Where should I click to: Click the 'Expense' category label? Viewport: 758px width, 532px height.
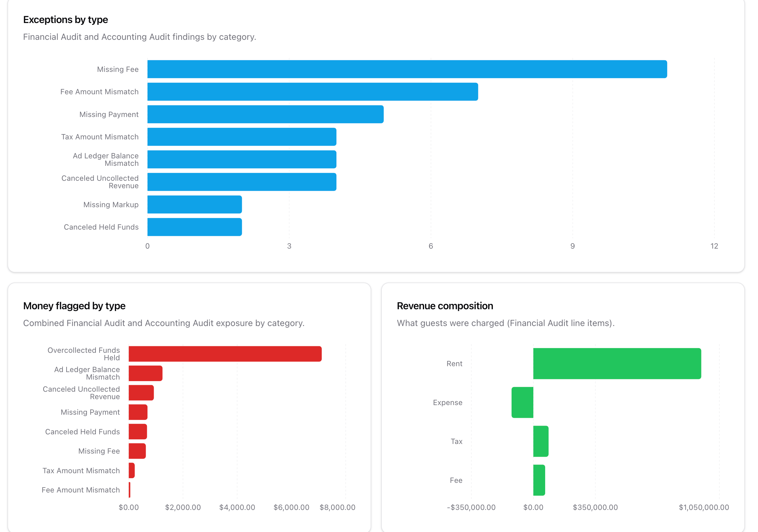coord(448,403)
